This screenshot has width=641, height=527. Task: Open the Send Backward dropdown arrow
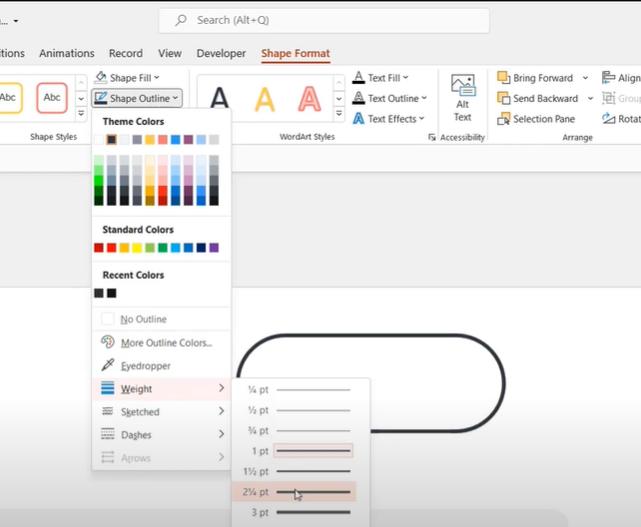590,99
